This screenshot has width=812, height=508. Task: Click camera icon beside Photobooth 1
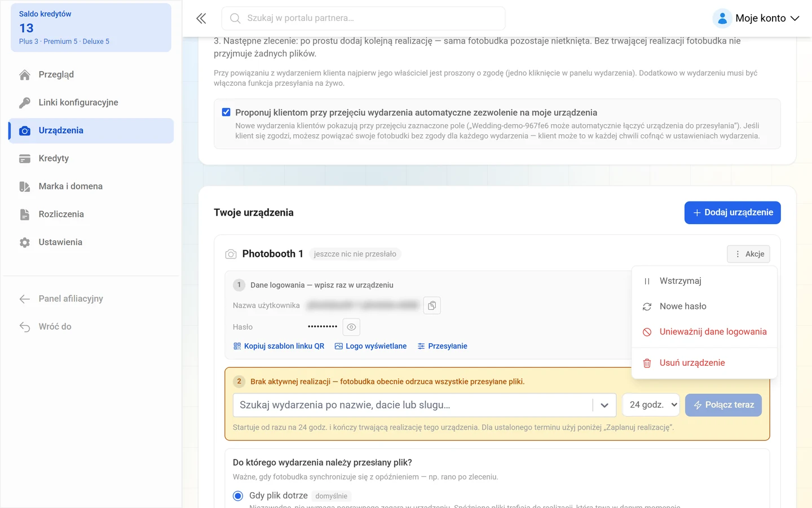pyautogui.click(x=231, y=254)
